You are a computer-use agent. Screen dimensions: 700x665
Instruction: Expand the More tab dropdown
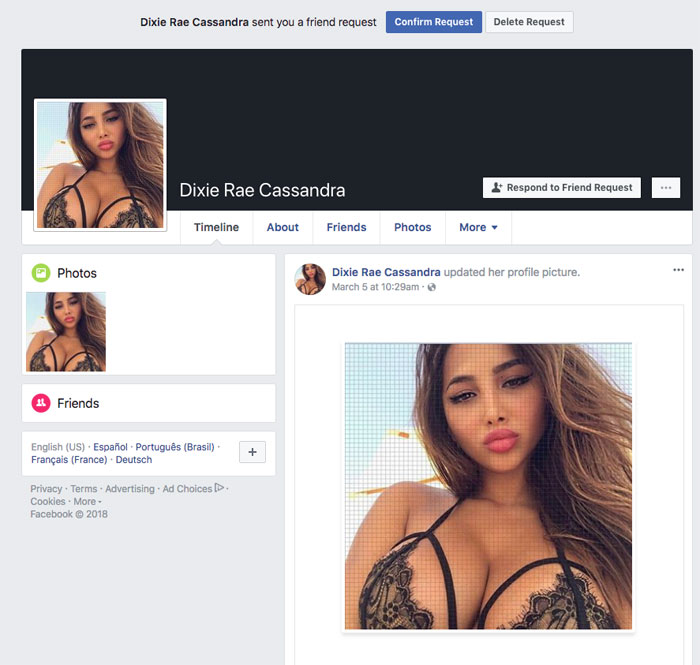pyautogui.click(x=478, y=227)
